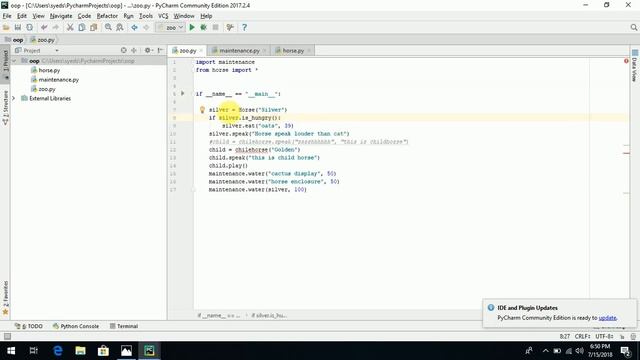Click the zoo.py breadcrumb in navigation bar

click(x=42, y=40)
